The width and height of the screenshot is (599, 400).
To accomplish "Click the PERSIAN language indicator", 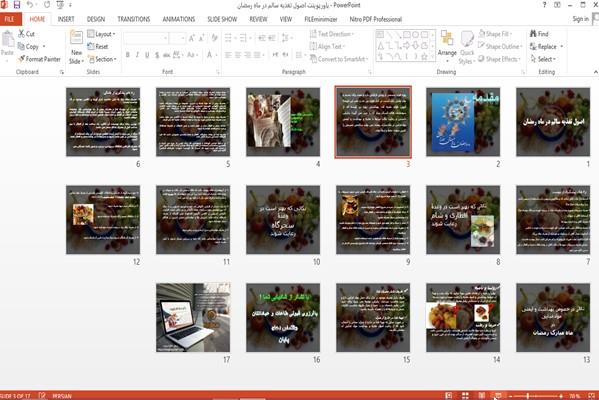I will pos(62,396).
